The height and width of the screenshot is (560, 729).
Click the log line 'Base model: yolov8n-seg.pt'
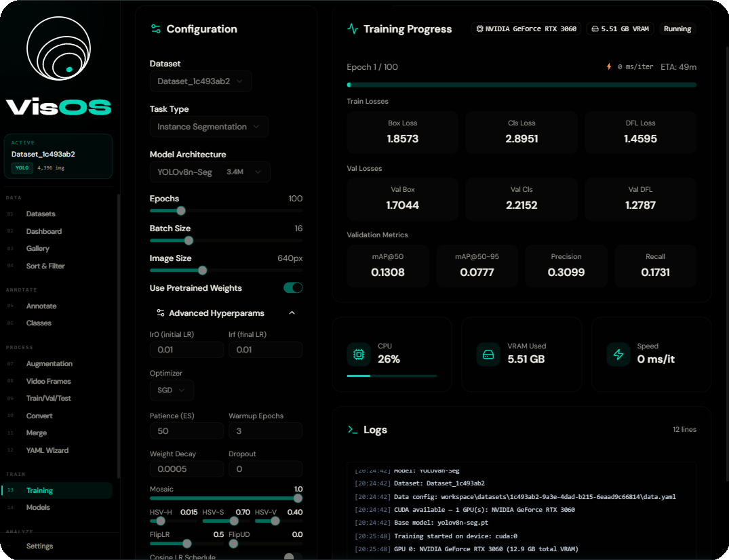(441, 523)
